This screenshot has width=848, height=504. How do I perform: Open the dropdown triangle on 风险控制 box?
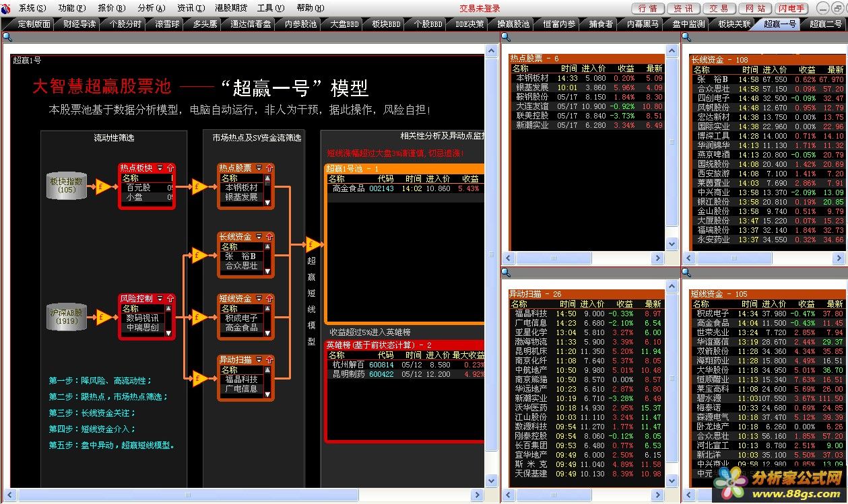(x=160, y=299)
